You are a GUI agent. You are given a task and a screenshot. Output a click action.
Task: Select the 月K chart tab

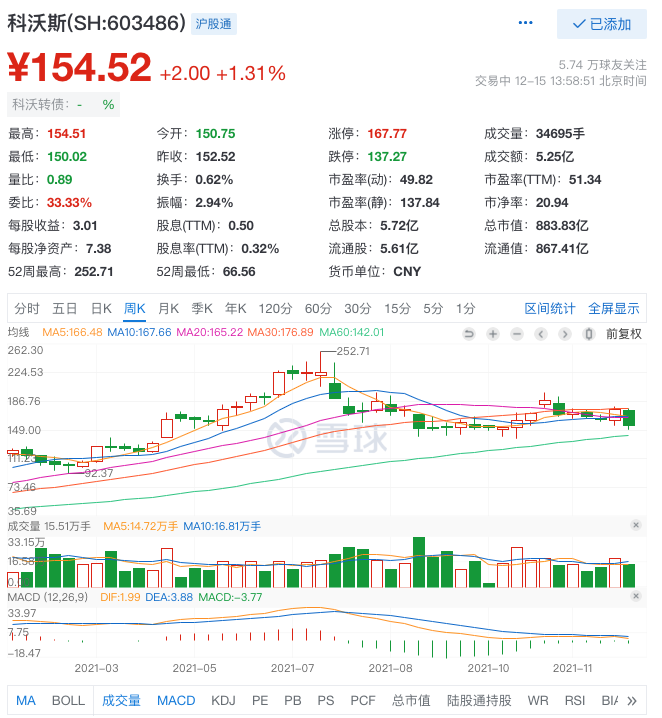coord(168,308)
